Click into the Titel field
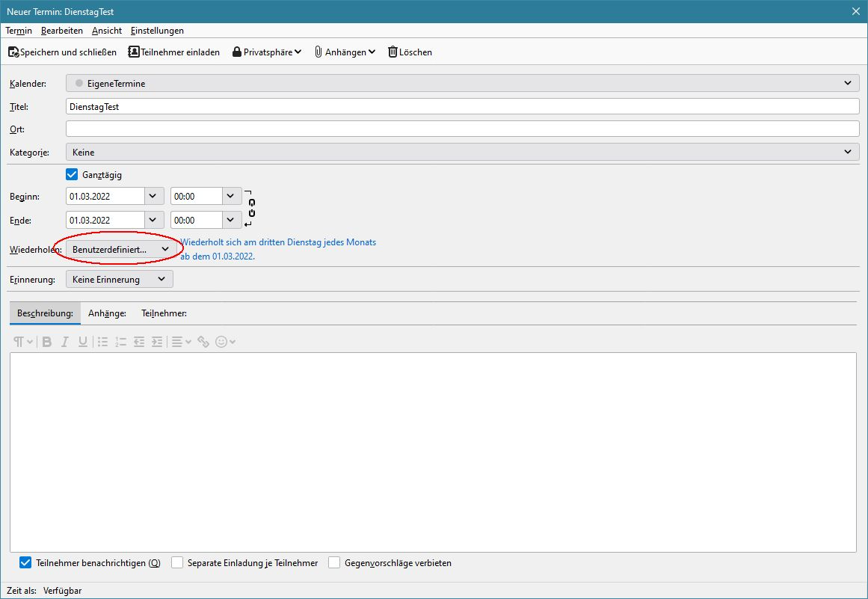The image size is (868, 599). click(x=462, y=106)
